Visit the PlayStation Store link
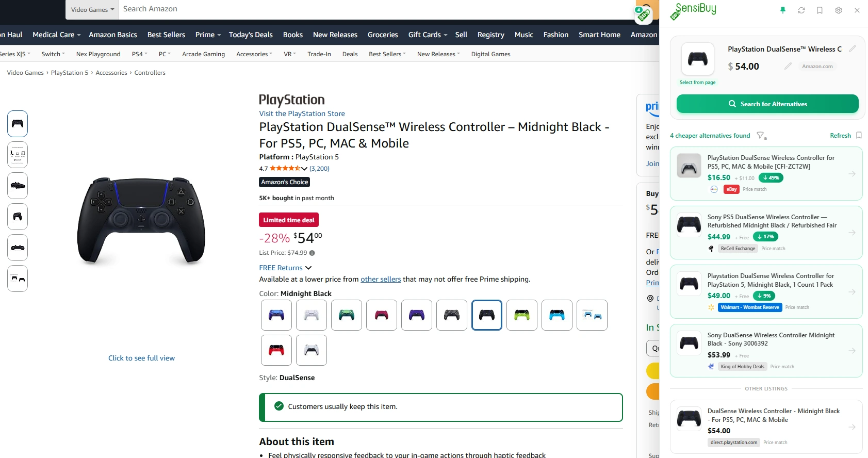This screenshot has height=458, width=868. pyautogui.click(x=302, y=113)
